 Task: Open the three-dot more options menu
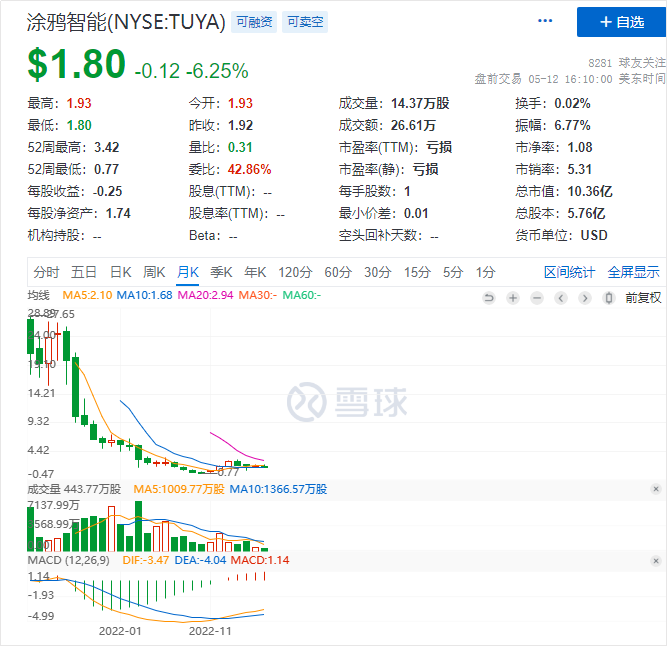tap(545, 21)
